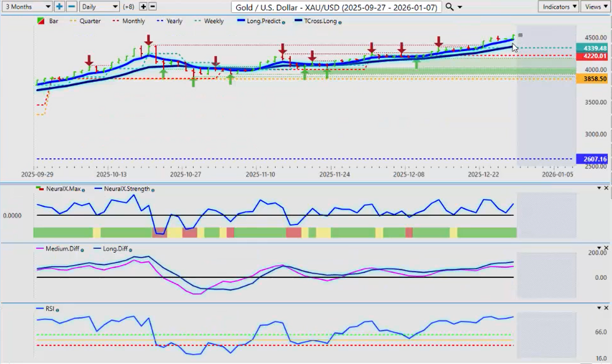Viewport: 612px width, 364px height.
Task: Close the RSI indicator panel
Action: tap(606, 308)
